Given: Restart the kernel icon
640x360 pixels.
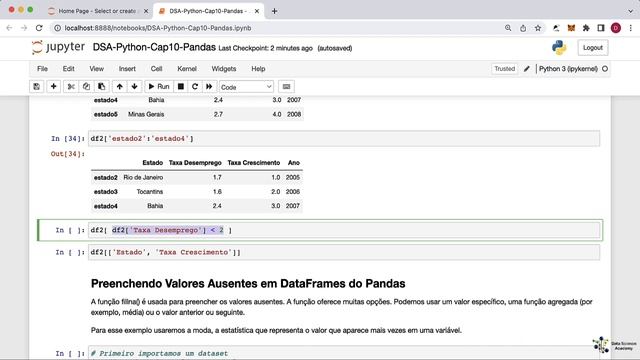Looking at the screenshot, I should 195,87.
